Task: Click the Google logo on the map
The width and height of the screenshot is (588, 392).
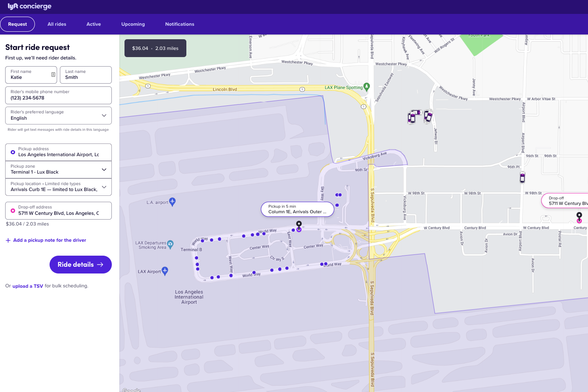Action: 132,390
